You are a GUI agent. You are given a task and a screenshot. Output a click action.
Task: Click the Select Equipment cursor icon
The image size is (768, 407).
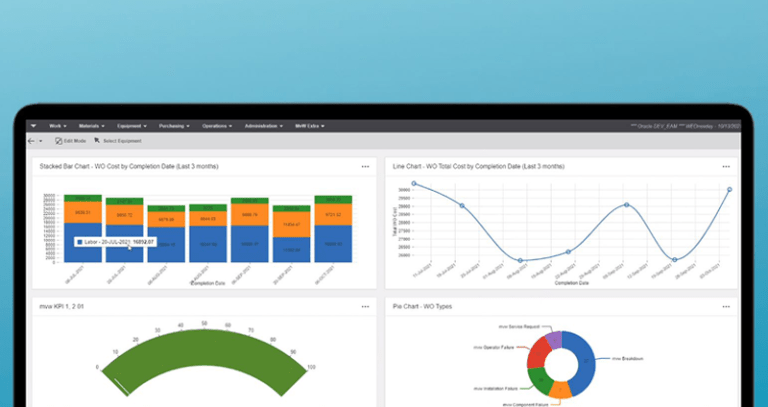(x=97, y=141)
